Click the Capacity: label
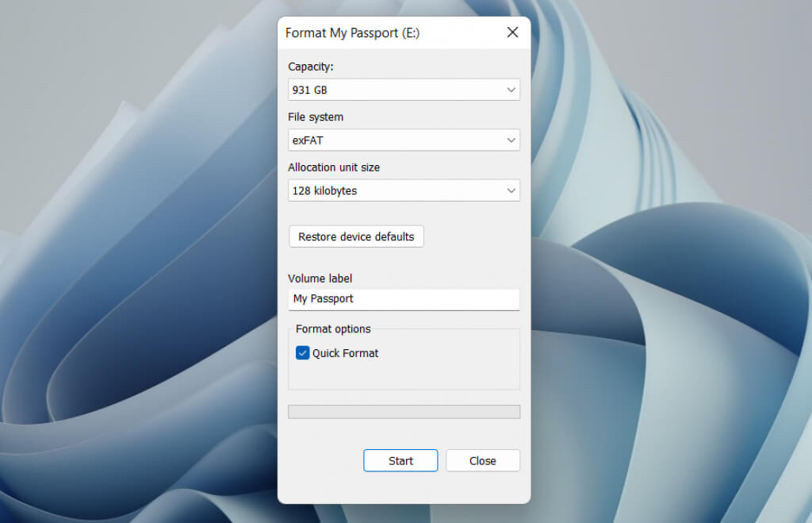 (311, 67)
